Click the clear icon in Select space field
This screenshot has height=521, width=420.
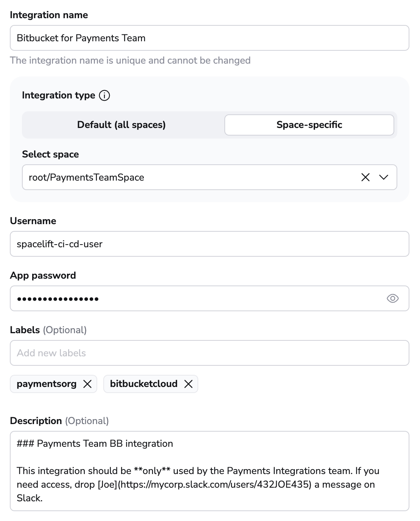pyautogui.click(x=365, y=177)
